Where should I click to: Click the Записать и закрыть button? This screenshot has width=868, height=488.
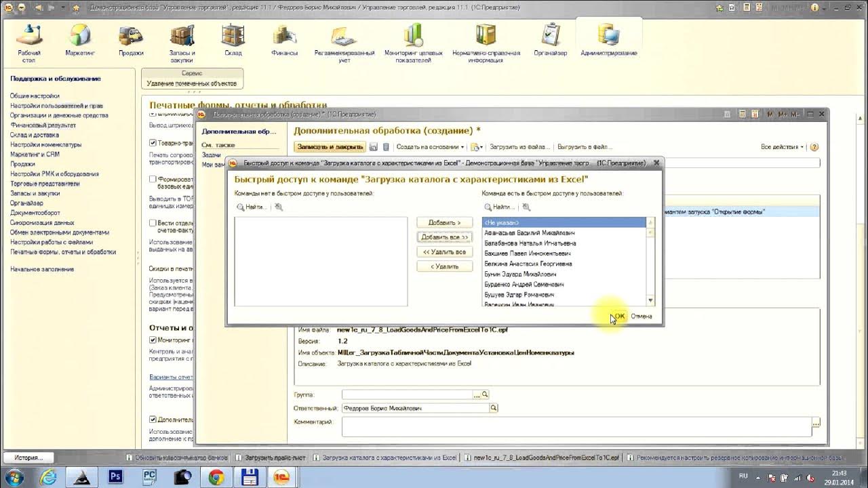[x=330, y=147]
